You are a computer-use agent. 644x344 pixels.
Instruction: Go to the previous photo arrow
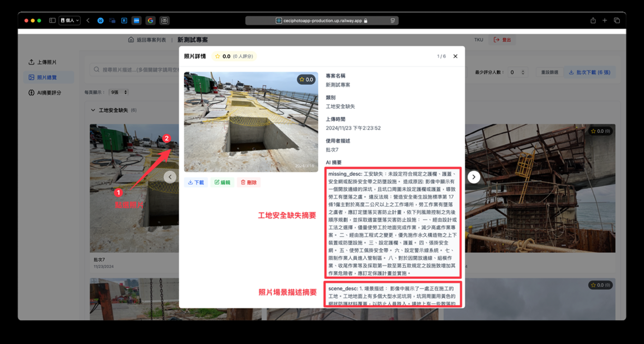170,177
